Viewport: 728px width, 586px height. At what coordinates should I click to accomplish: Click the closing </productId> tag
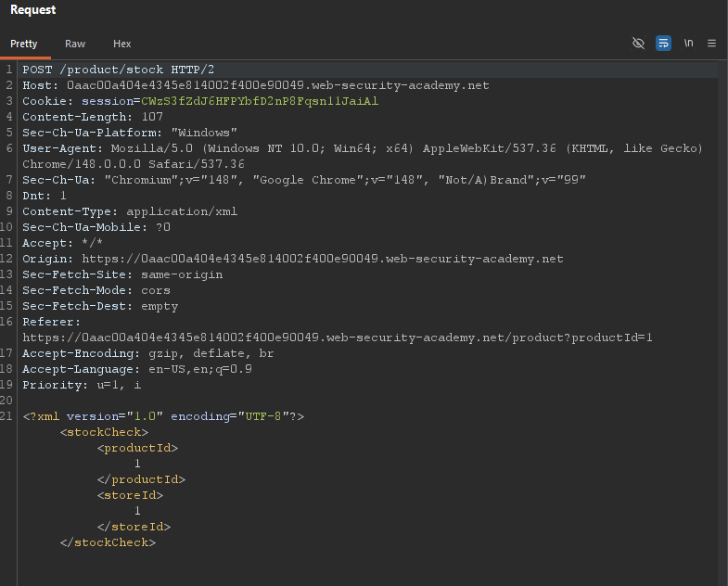(x=141, y=479)
